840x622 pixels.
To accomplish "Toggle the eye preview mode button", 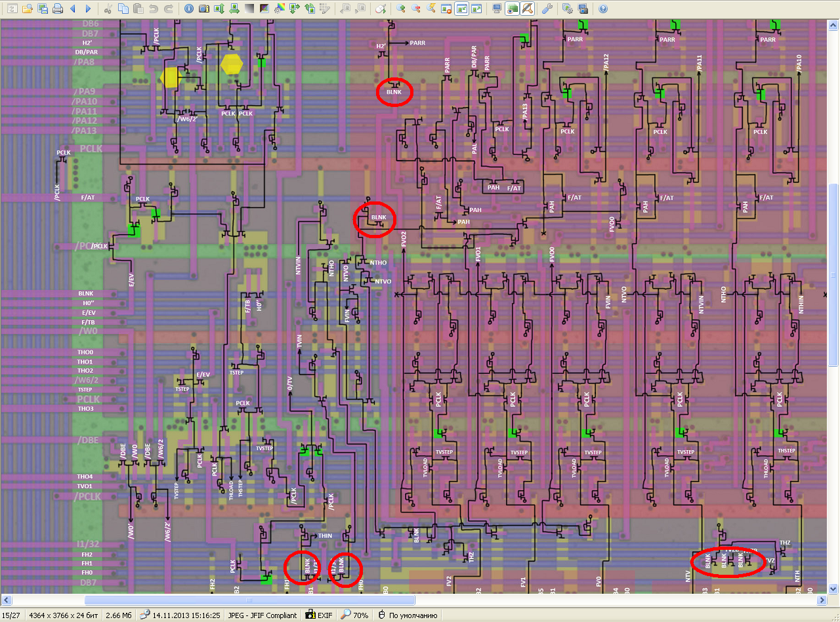I will 512,9.
